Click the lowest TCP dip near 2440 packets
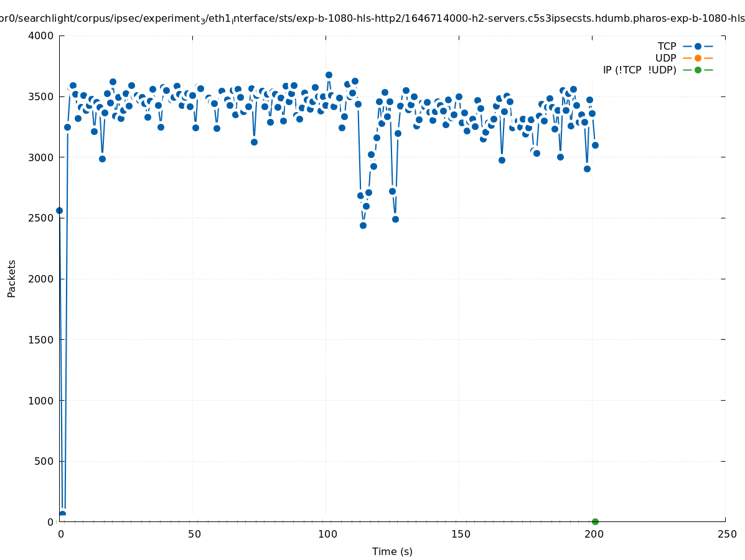 [363, 225]
